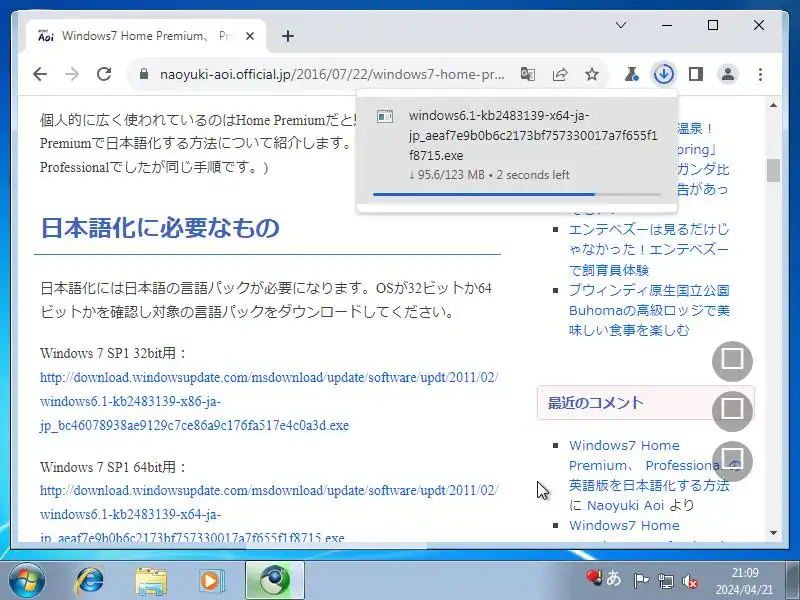Open Windows Explorer from taskbar
The width and height of the screenshot is (800, 600).
(151, 581)
